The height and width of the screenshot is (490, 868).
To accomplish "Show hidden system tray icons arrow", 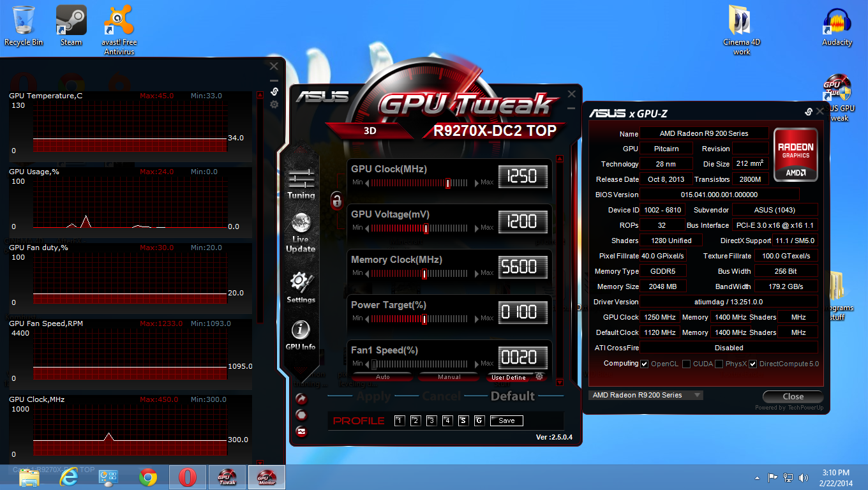I will (758, 477).
